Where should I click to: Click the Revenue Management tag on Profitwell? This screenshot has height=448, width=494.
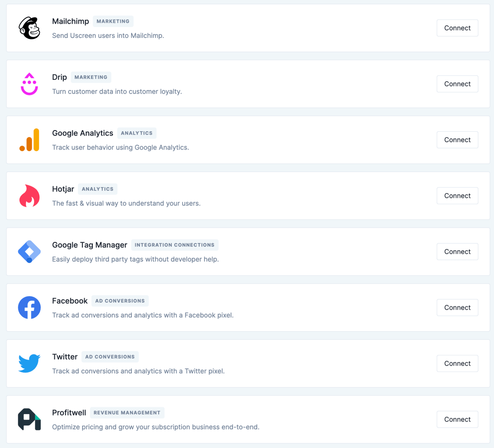click(127, 413)
